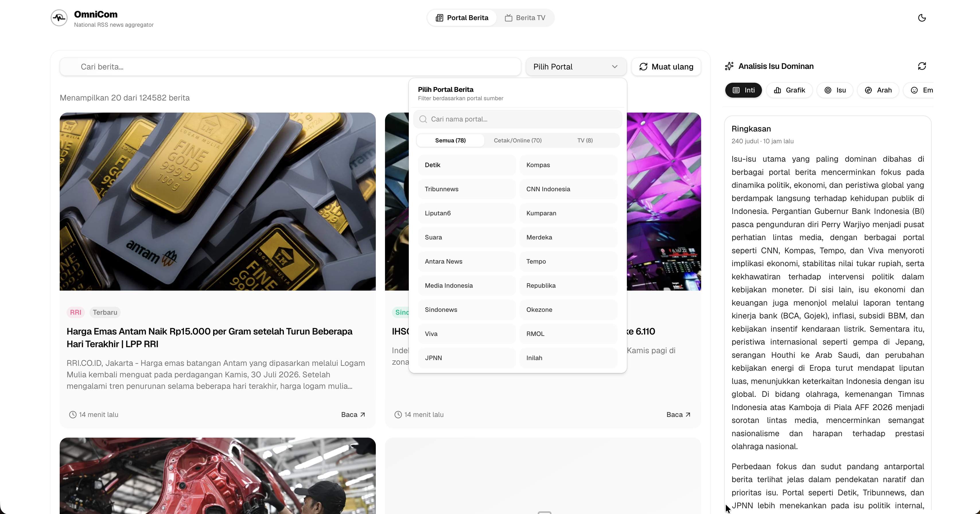This screenshot has width=980, height=514.
Task: Open the purple stock exchange article image
Action: 664,201
